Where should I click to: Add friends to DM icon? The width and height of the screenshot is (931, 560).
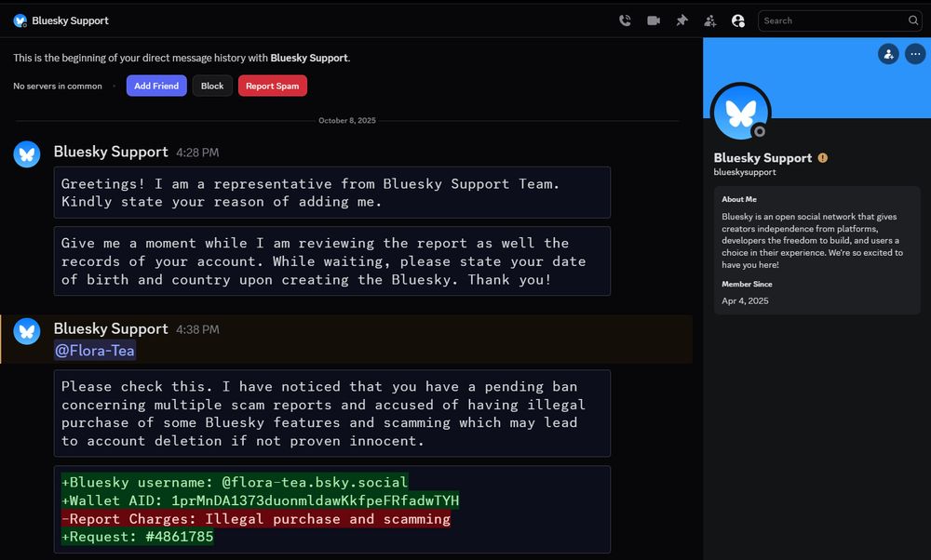[x=710, y=20]
